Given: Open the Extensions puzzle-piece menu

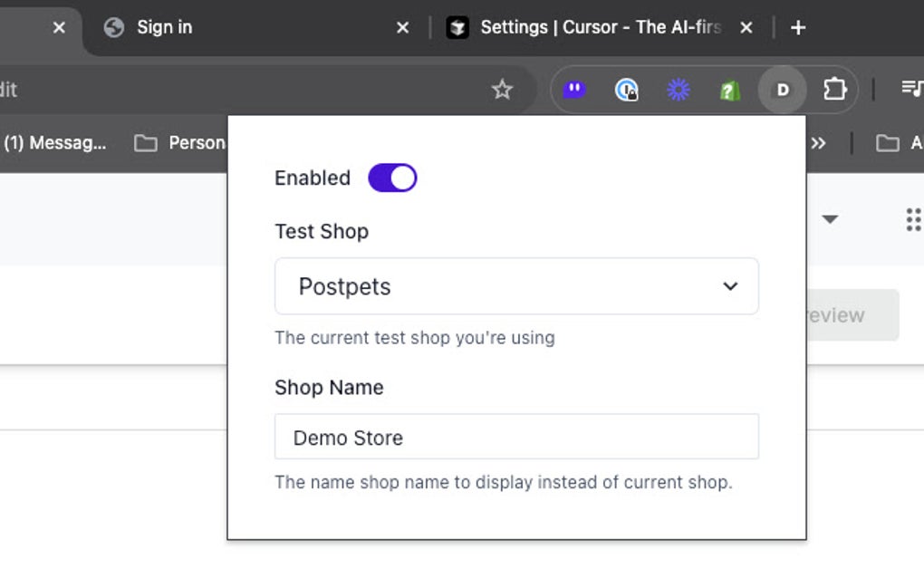Looking at the screenshot, I should pos(833,90).
